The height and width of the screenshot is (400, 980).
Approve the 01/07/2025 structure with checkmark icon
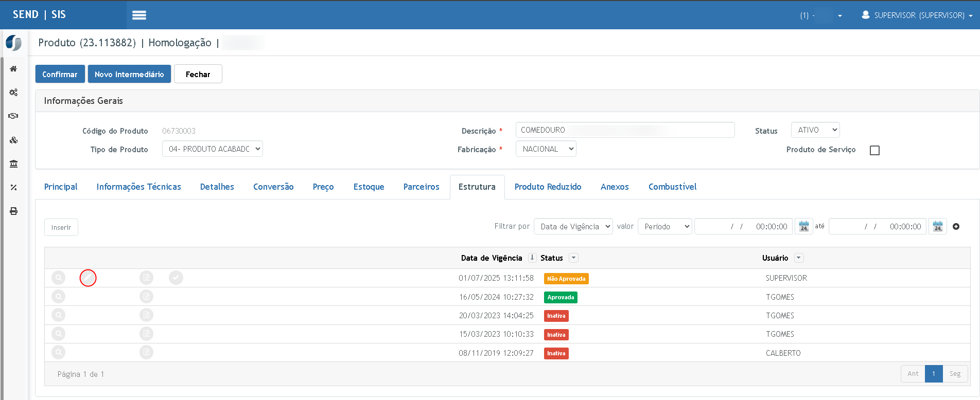pos(176,278)
